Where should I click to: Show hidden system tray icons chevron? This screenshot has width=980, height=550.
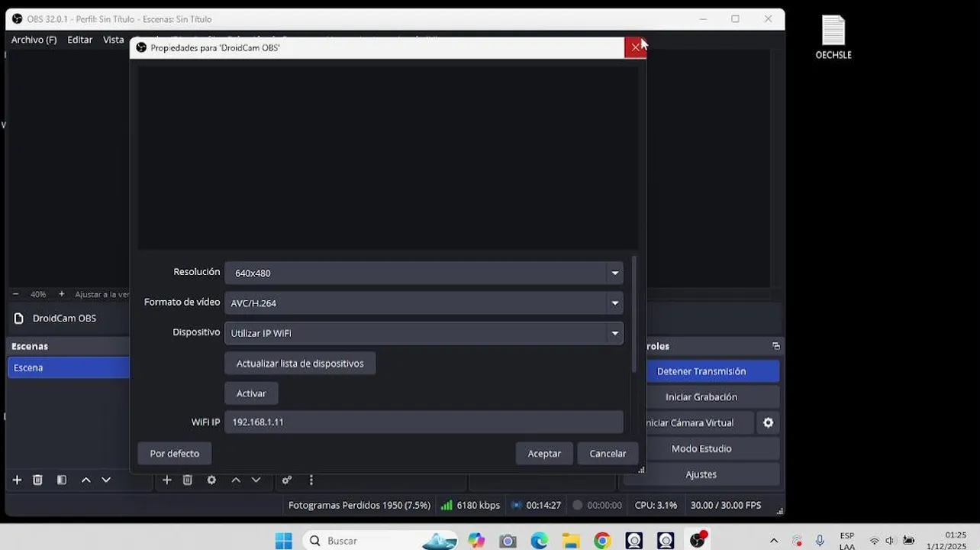(x=774, y=541)
